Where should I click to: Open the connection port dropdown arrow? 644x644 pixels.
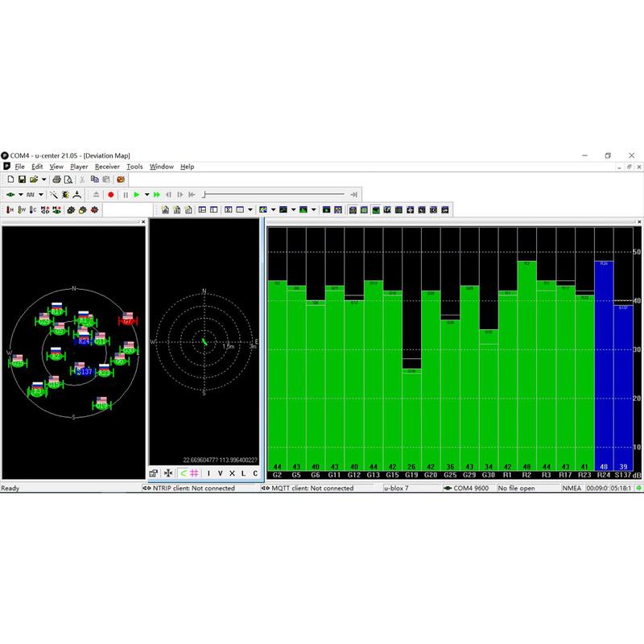click(x=21, y=194)
